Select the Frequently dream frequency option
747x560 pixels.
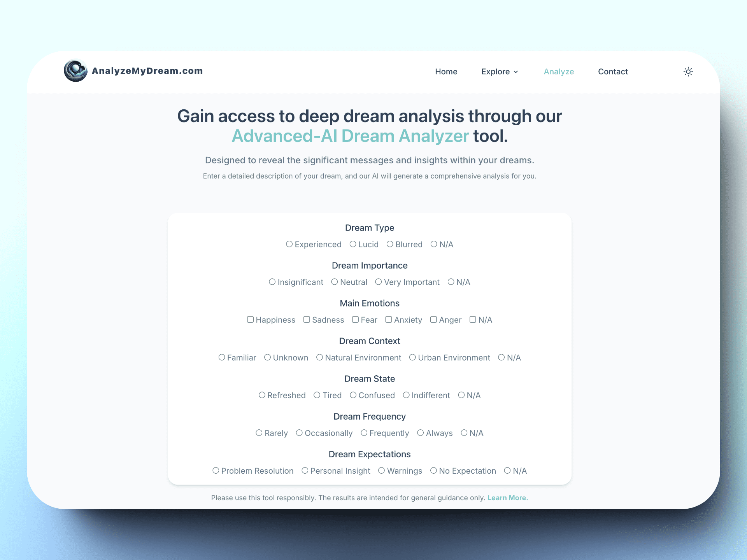click(363, 433)
